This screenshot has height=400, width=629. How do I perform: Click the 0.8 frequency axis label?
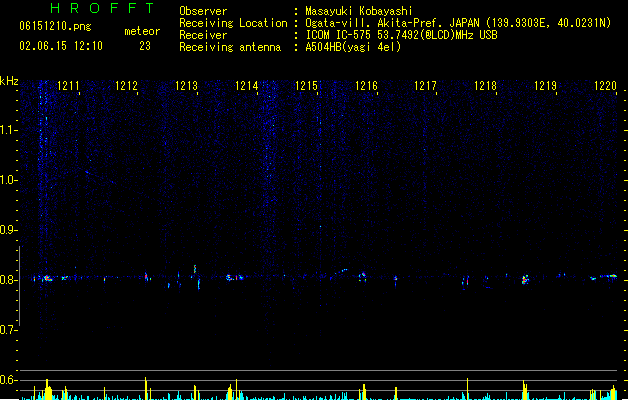8,280
